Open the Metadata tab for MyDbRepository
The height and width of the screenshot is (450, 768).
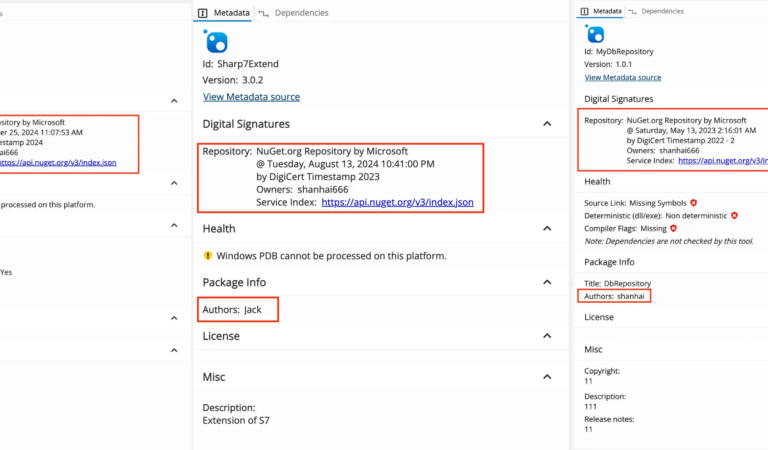tap(601, 11)
